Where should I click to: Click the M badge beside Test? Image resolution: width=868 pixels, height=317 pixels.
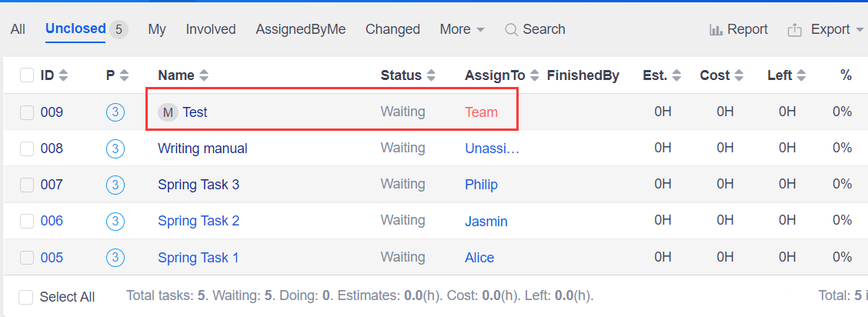168,112
